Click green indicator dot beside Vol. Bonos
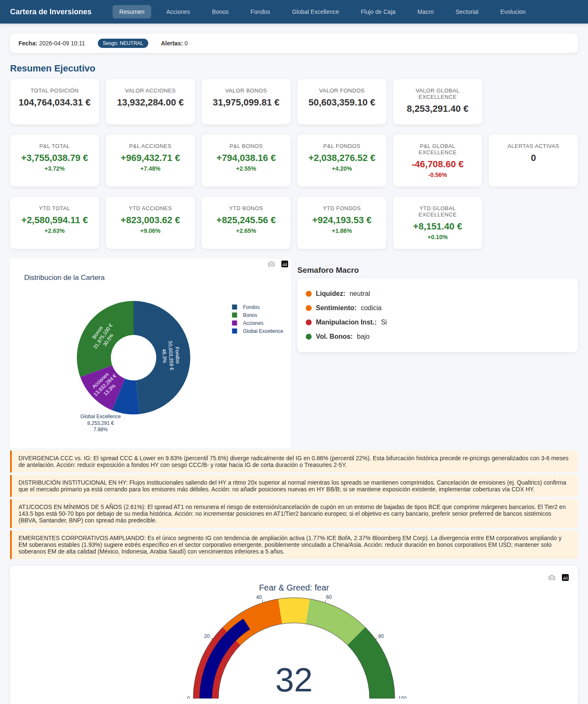The width and height of the screenshot is (588, 704). point(309,337)
